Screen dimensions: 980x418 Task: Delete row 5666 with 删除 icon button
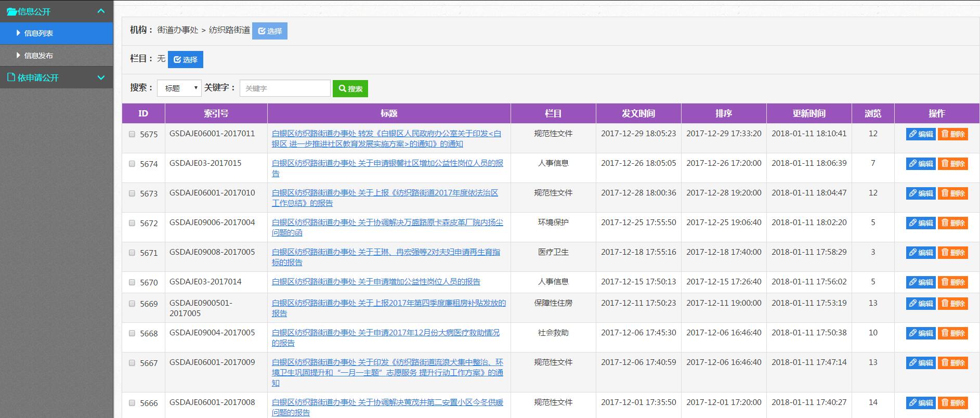(x=953, y=403)
